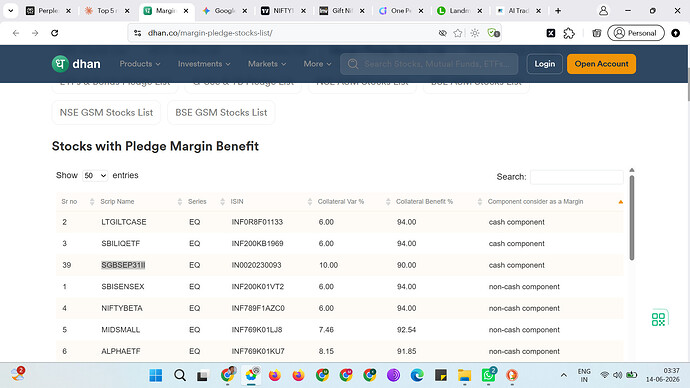This screenshot has height=388, width=690.
Task: Switch to the AI Trad browser tab
Action: click(518, 11)
